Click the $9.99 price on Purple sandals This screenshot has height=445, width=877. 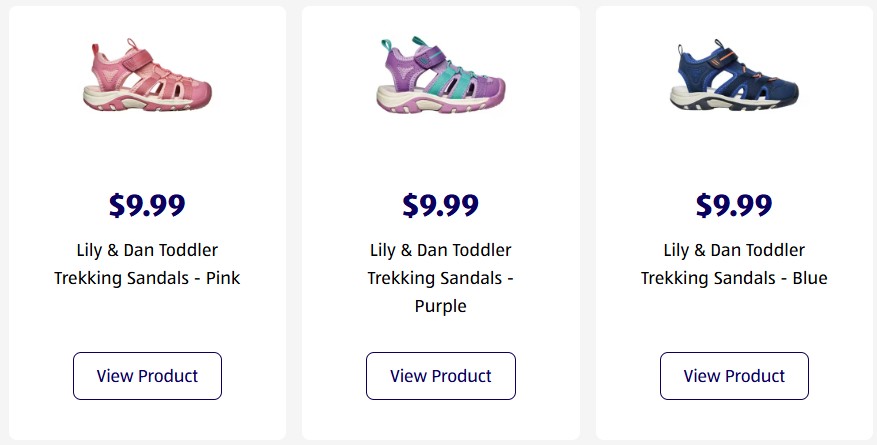(441, 205)
